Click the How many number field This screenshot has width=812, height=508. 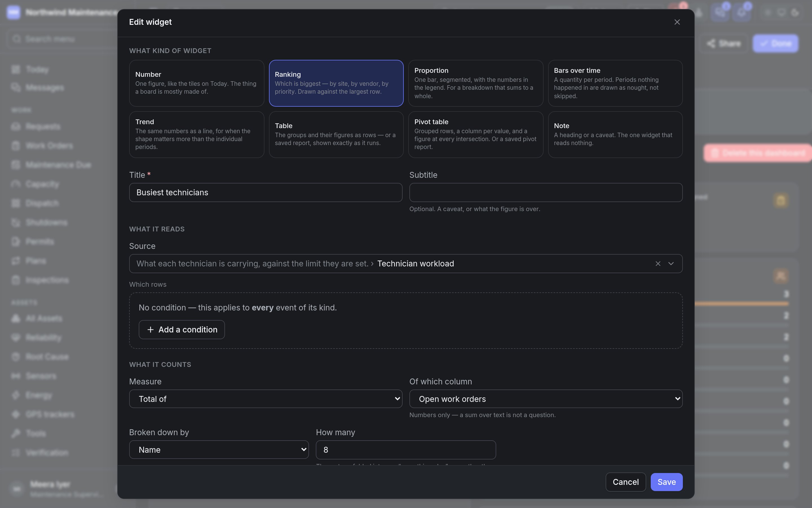click(x=406, y=450)
